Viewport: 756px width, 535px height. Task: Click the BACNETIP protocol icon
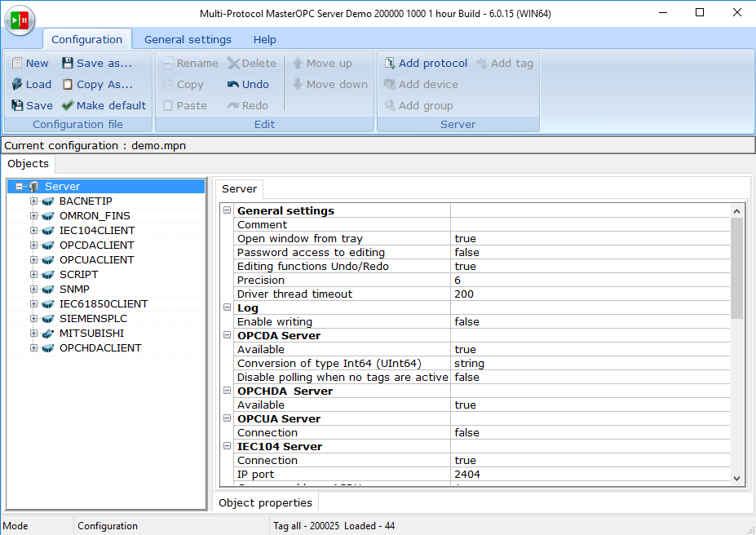click(x=48, y=201)
